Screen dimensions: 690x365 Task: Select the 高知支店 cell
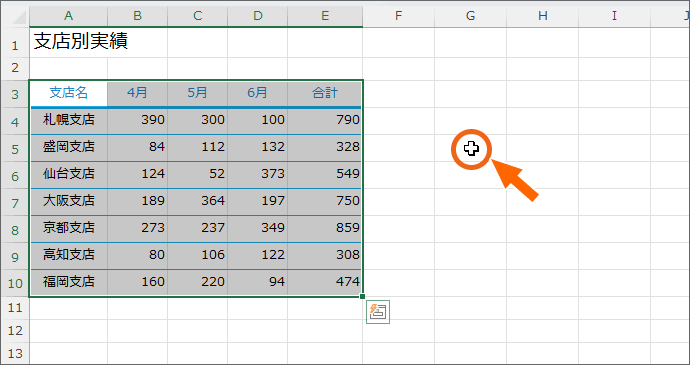pos(68,255)
